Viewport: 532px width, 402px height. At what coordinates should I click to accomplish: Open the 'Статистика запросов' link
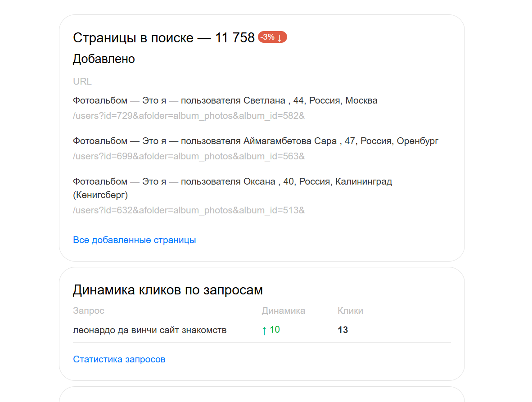[119, 359]
